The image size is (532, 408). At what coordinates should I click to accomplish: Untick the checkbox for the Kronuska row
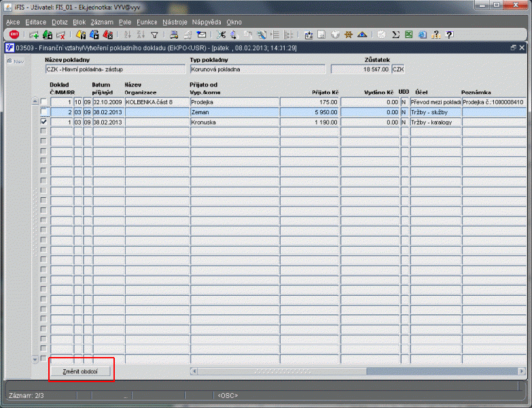click(43, 122)
